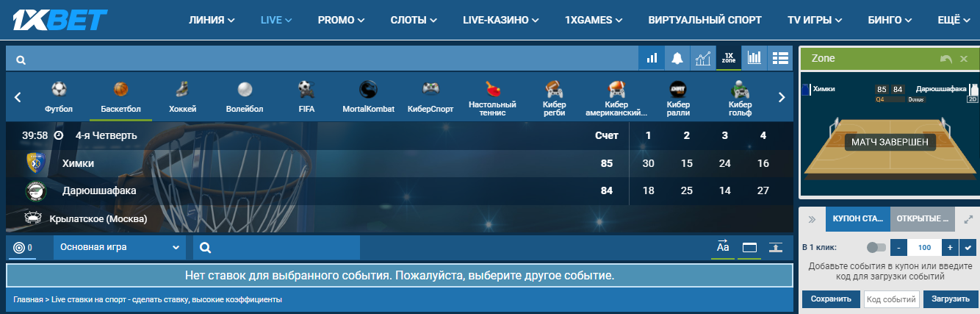Viewport: 980px width, 314px height.
Task: Open the ЕЩЁ menu
Action: click(954, 20)
